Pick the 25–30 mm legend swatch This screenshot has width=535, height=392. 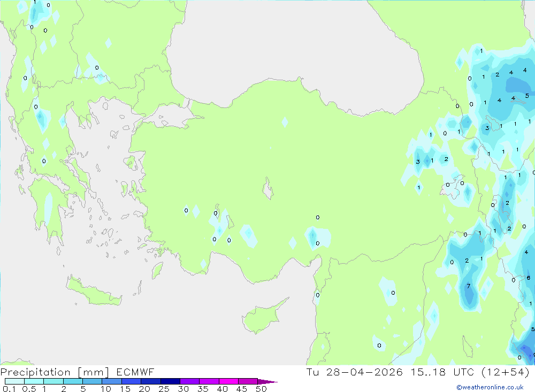[x=170, y=381]
